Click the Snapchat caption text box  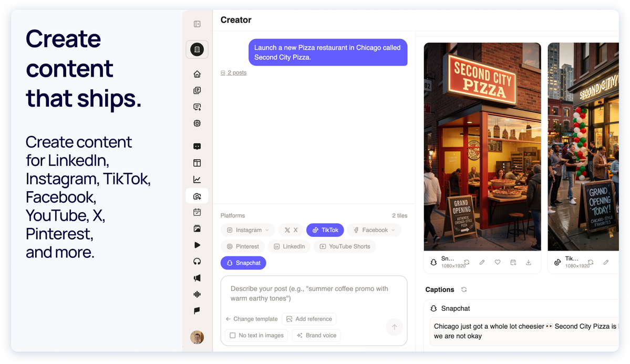tap(524, 331)
